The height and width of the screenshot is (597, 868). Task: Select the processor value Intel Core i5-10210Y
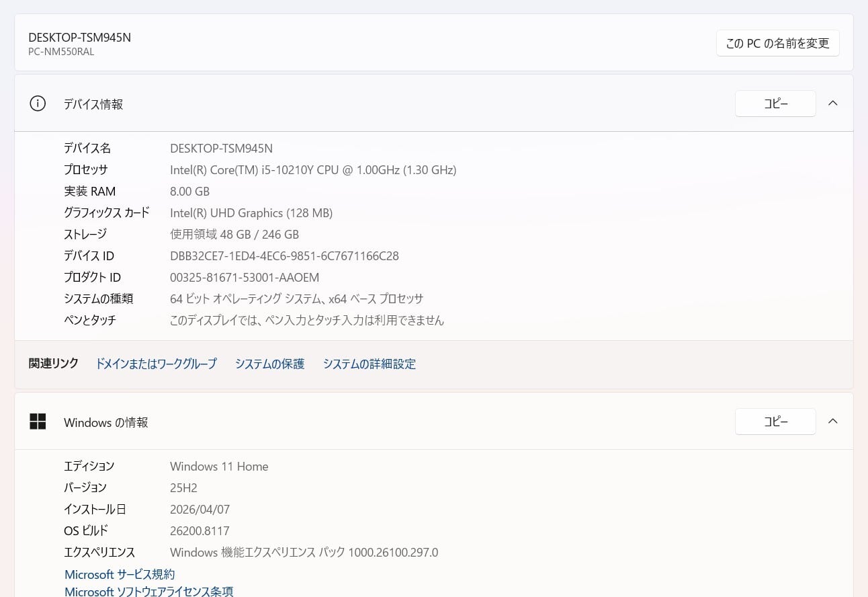click(313, 170)
